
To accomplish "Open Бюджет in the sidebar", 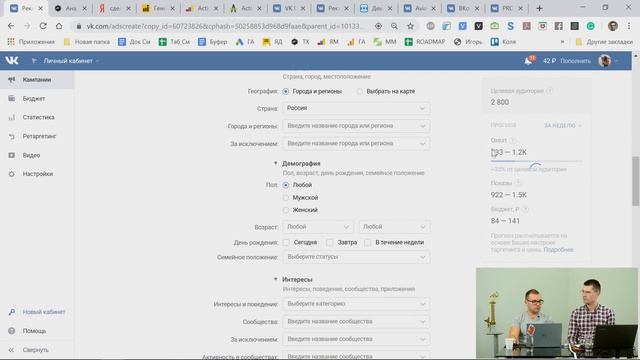I will tap(37, 98).
